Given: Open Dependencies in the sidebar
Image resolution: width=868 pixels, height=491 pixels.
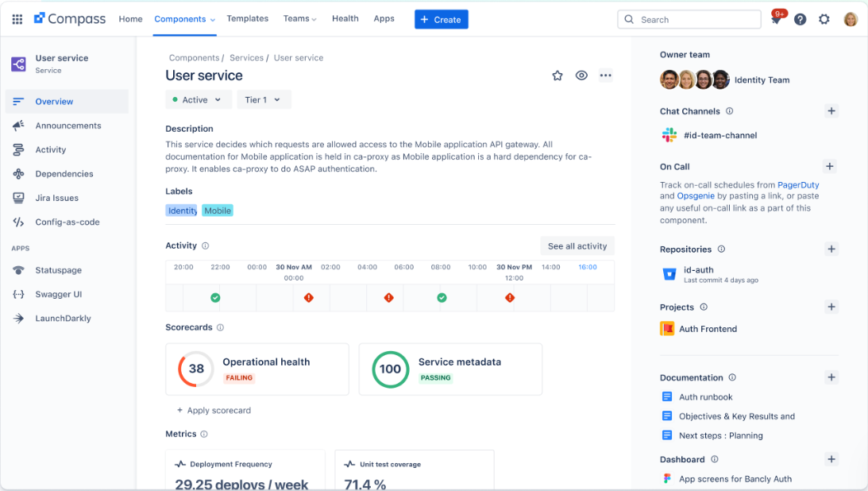Looking at the screenshot, I should pyautogui.click(x=67, y=174).
